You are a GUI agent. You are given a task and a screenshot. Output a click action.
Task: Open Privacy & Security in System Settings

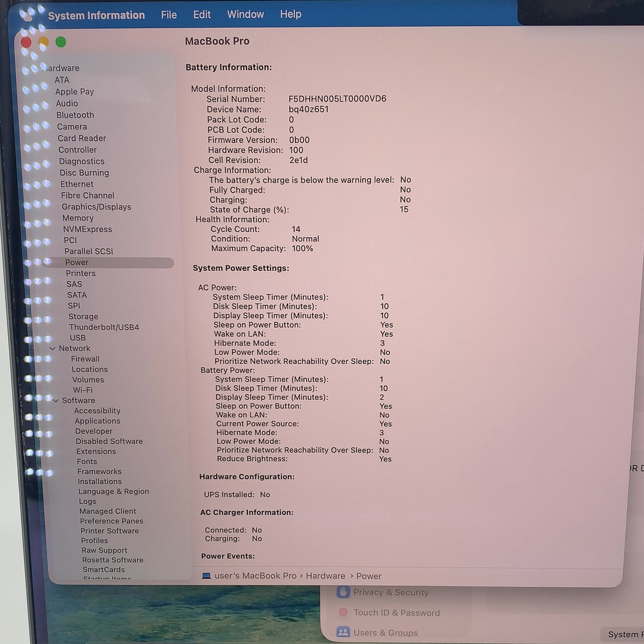tap(391, 592)
